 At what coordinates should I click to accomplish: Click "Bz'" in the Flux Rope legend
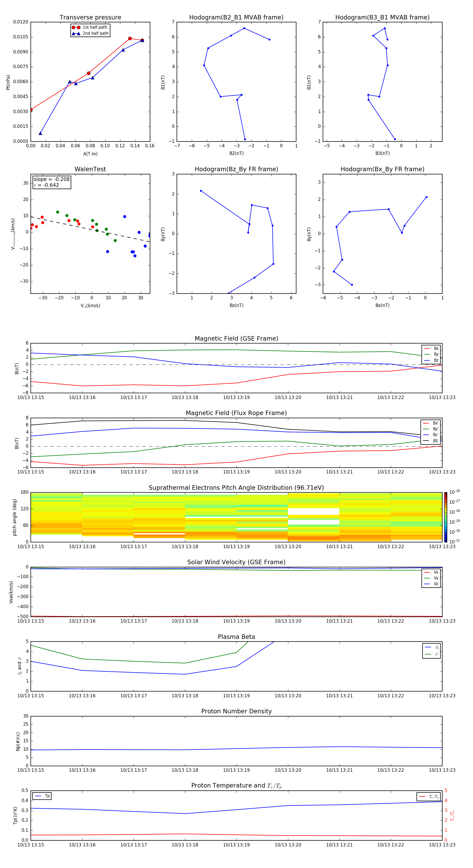431,435
